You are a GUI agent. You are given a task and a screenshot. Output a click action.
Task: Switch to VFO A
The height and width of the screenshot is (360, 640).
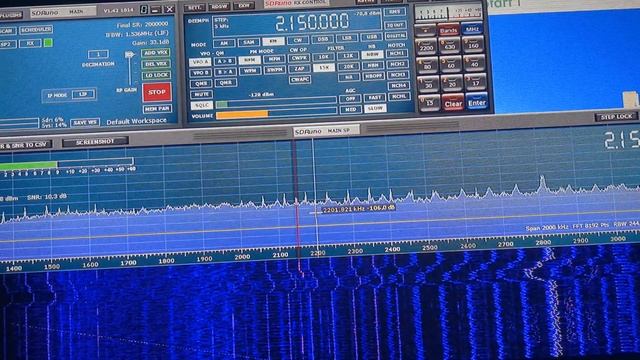pyautogui.click(x=200, y=62)
